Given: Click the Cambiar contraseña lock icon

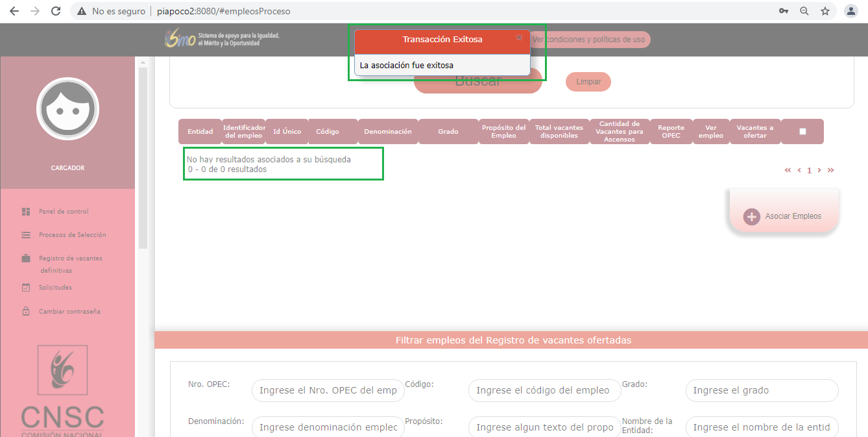Looking at the screenshot, I should pyautogui.click(x=26, y=312).
